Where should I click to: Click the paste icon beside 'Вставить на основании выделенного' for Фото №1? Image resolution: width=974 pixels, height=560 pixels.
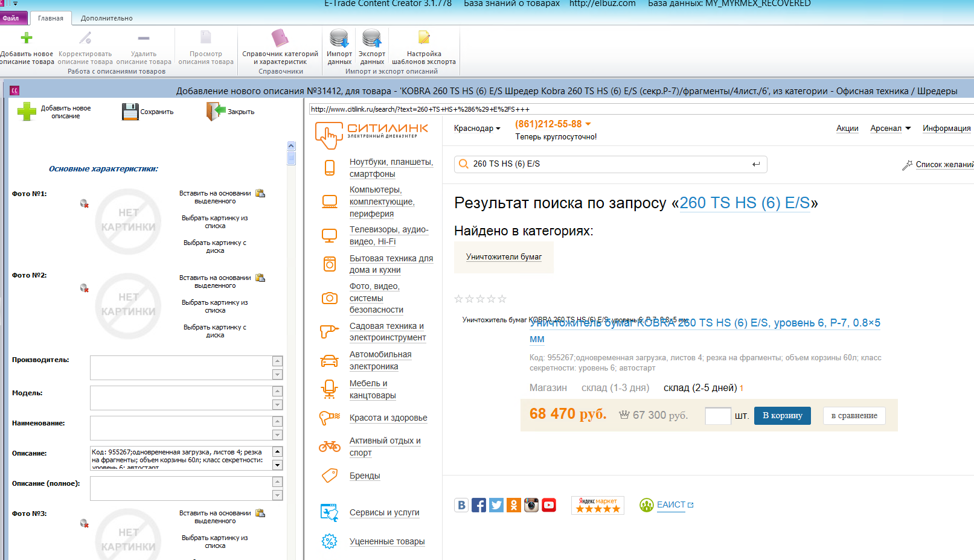pyautogui.click(x=260, y=193)
